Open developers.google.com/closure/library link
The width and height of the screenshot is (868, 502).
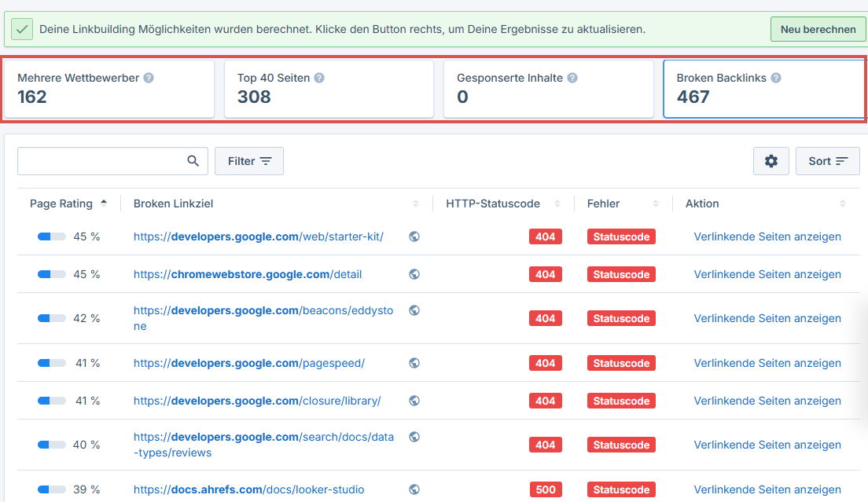257,401
